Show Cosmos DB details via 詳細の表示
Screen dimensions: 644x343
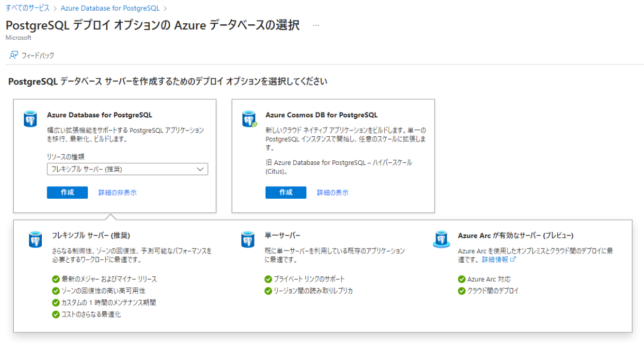[x=333, y=192]
